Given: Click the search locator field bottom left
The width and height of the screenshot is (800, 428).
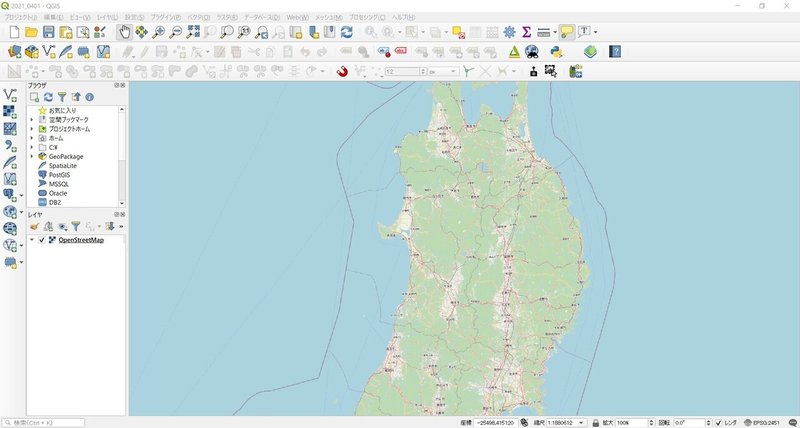Looking at the screenshot, I should 43,423.
